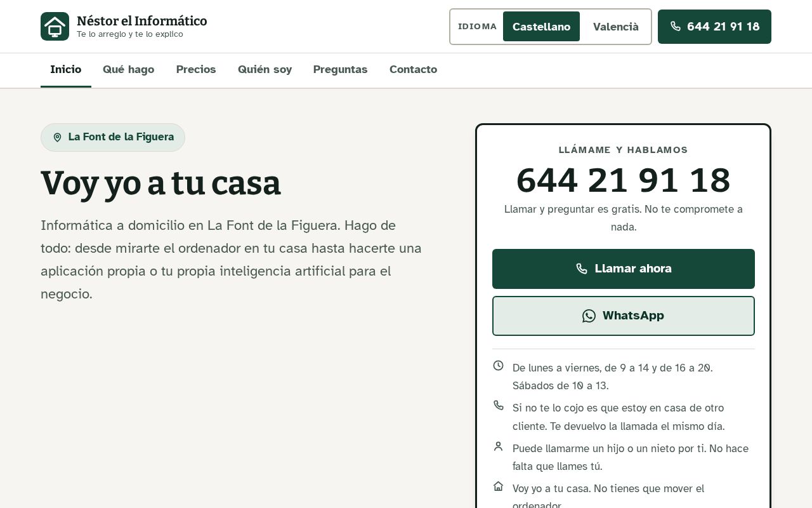Open the Qué hago section
This screenshot has width=812, height=508.
point(129,70)
